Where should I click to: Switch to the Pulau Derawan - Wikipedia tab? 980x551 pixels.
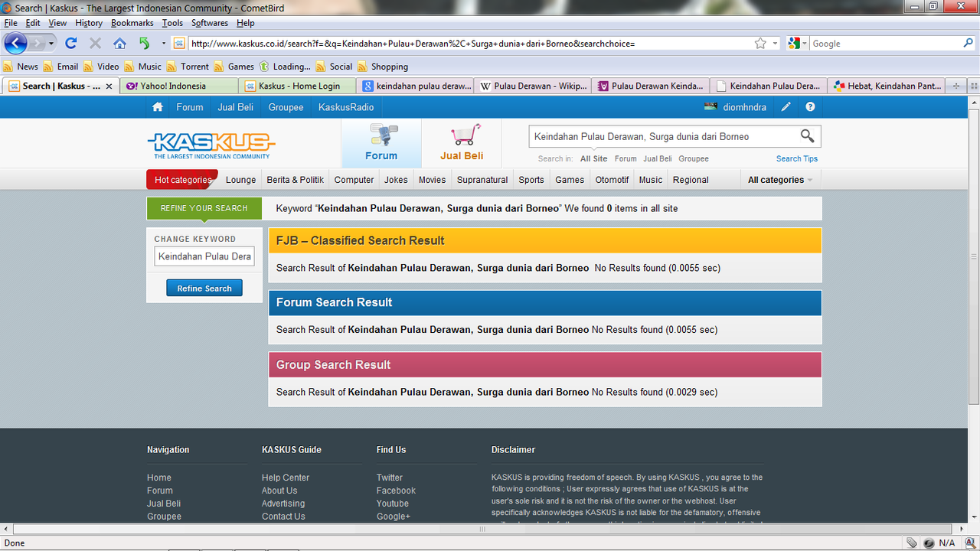[x=533, y=86]
